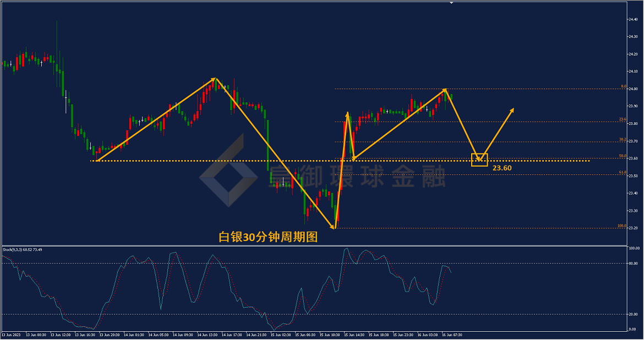Click the chart shift triangle marker at top
Screen dimensions: 644x340
pyautogui.click(x=451, y=3)
